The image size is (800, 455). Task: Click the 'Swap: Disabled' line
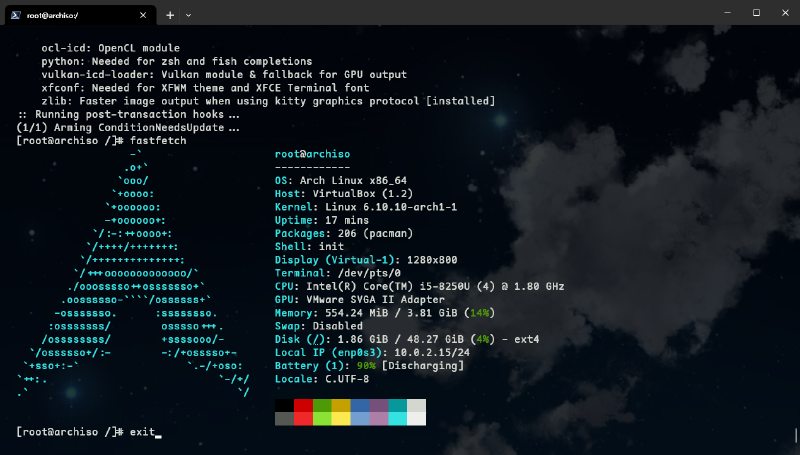click(x=319, y=326)
